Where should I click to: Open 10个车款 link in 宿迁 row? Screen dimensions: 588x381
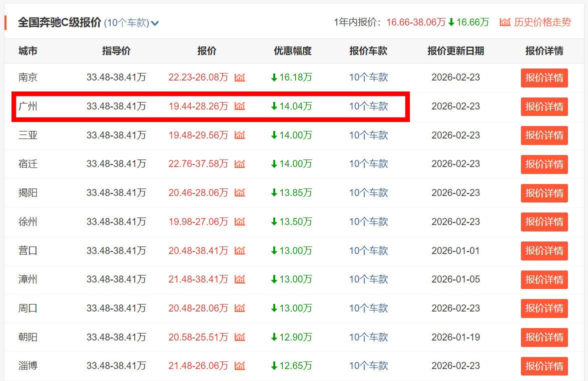point(369,164)
